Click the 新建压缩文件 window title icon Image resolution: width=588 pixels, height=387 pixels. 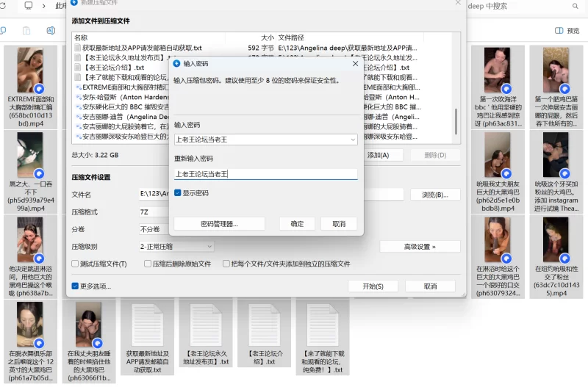pyautogui.click(x=73, y=3)
